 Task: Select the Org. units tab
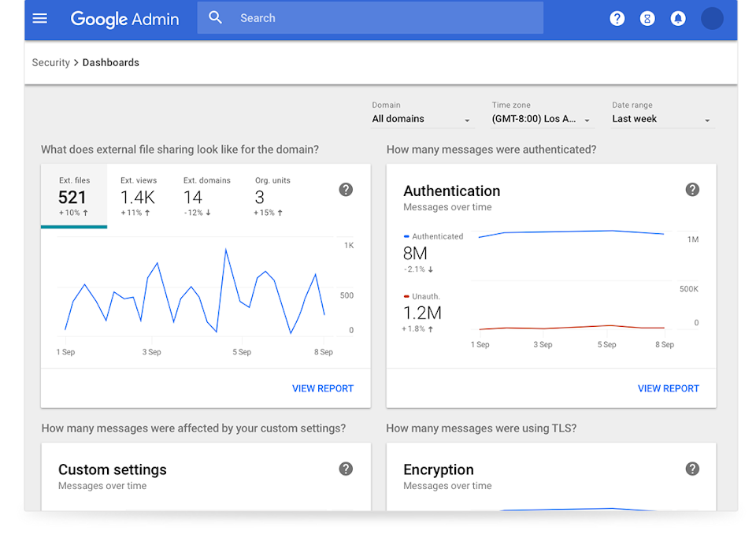point(272,197)
